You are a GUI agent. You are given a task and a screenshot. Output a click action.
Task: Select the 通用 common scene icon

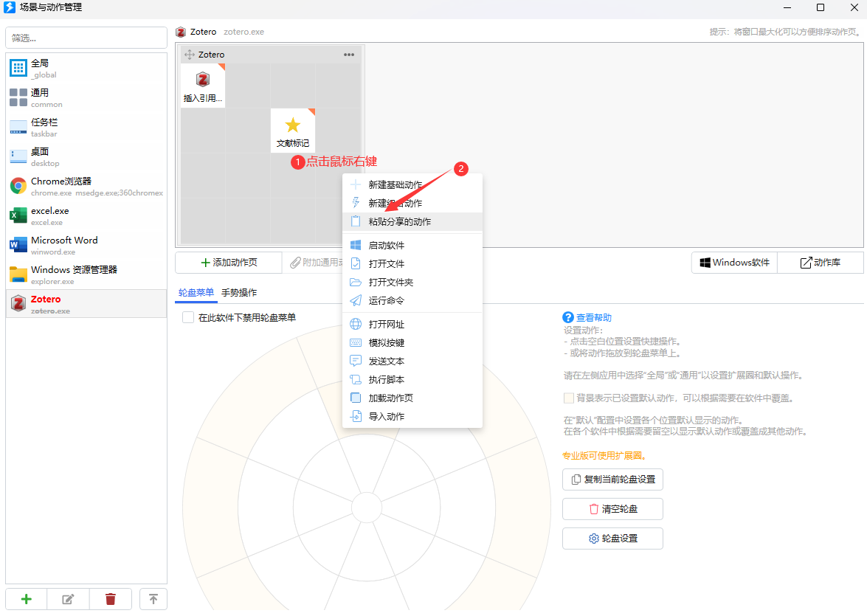(18, 98)
